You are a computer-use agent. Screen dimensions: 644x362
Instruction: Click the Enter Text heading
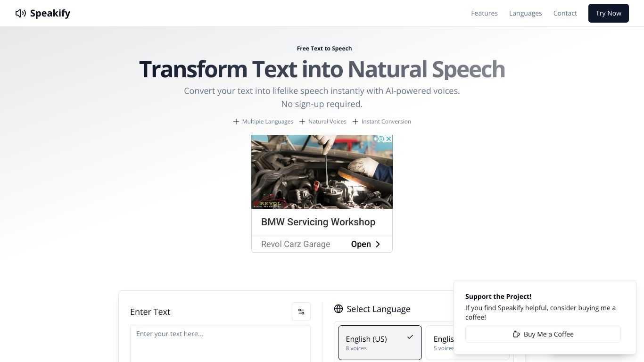[150, 312]
